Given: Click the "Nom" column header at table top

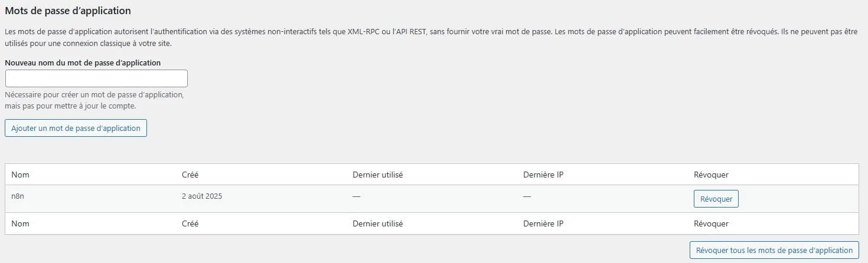Looking at the screenshot, I should click(x=21, y=175).
